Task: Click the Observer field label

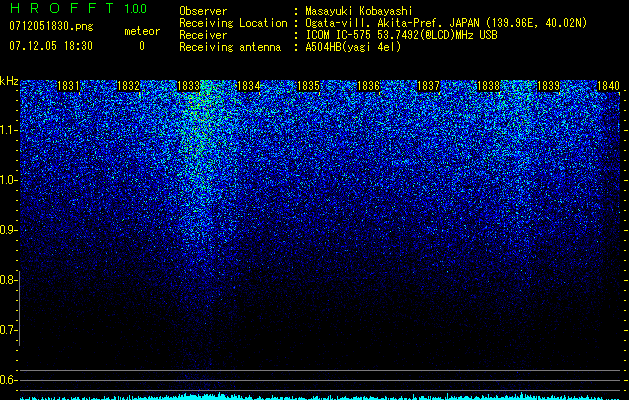Action: (x=203, y=11)
